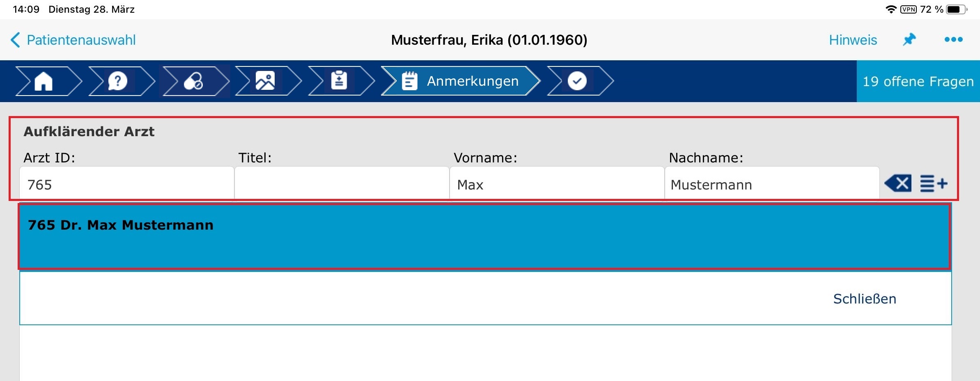The image size is (980, 381).
Task: Open the home step in navigation bar
Action: click(44, 81)
